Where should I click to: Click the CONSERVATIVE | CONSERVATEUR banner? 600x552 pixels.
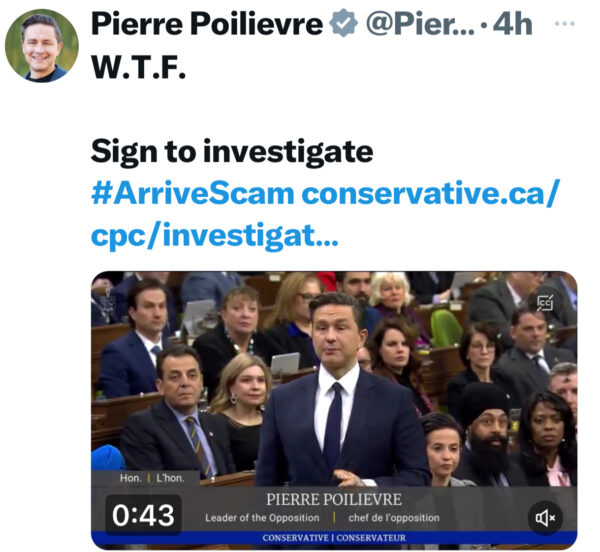(333, 538)
